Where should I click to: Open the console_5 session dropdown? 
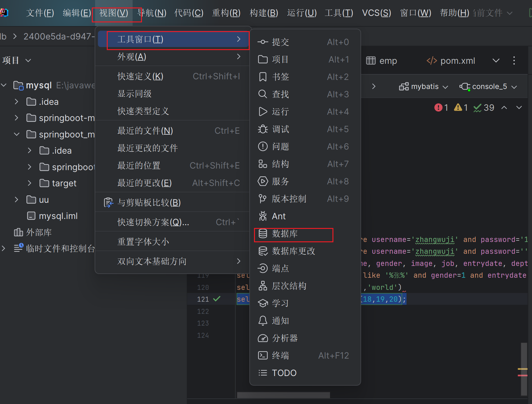click(x=488, y=86)
